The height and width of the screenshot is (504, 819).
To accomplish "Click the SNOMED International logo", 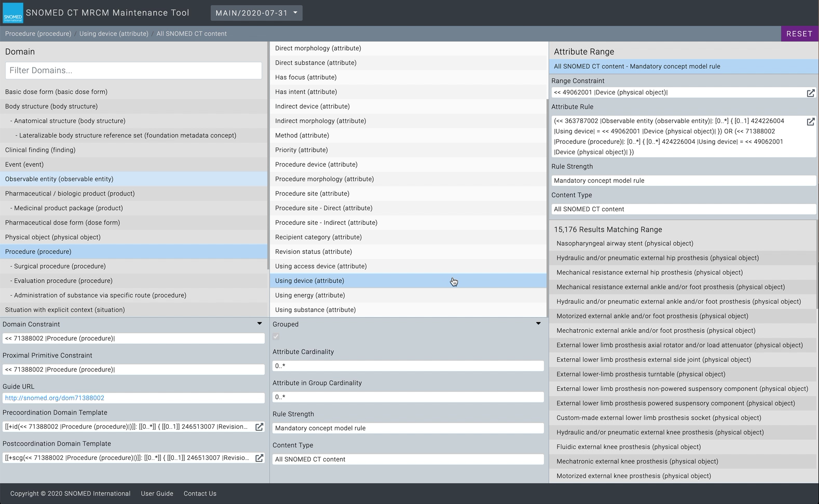I will pyautogui.click(x=12, y=13).
